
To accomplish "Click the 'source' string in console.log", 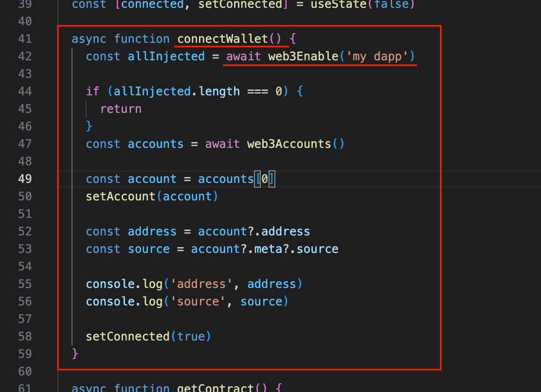I will [x=198, y=302].
